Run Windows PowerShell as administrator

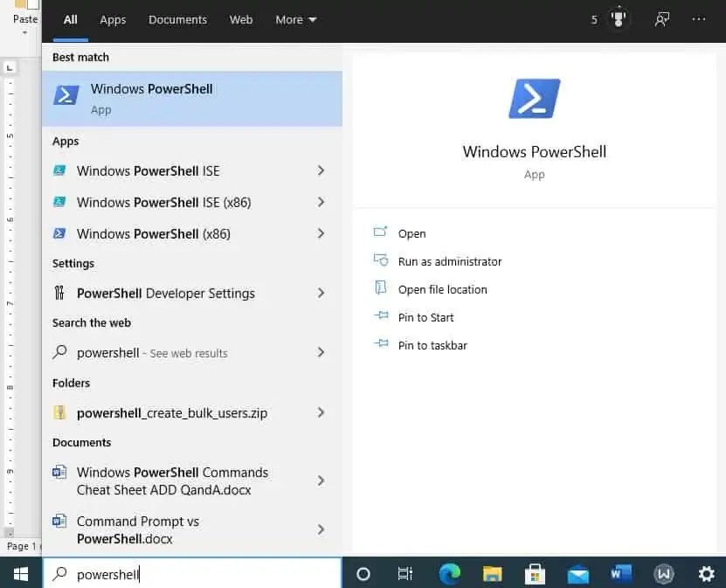(x=449, y=261)
